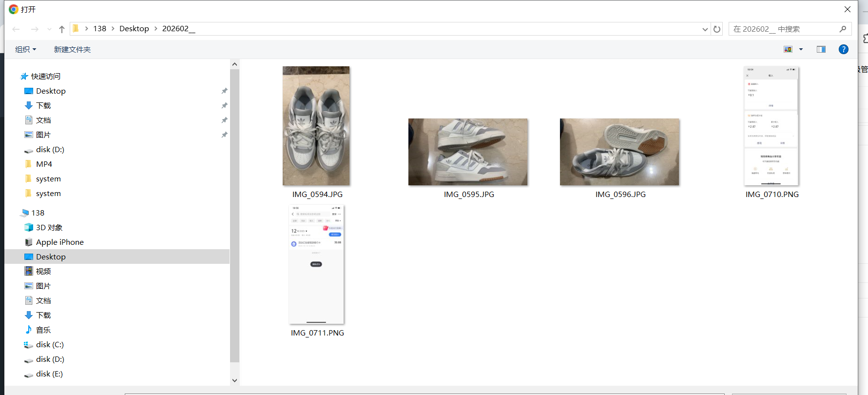The height and width of the screenshot is (395, 868).
Task: Click the change view mode icon
Action: [x=788, y=49]
